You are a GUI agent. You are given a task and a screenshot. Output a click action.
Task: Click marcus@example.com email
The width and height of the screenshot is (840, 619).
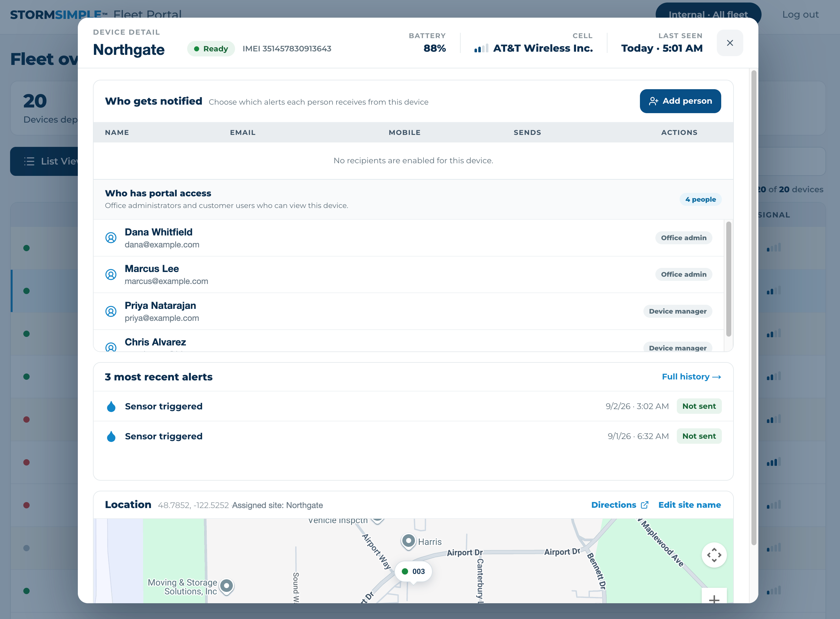(x=166, y=281)
